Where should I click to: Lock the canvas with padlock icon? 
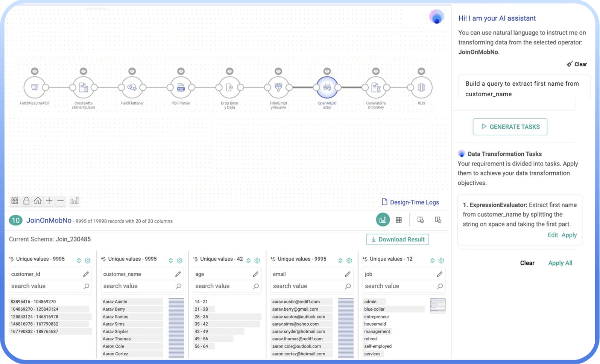[26, 201]
